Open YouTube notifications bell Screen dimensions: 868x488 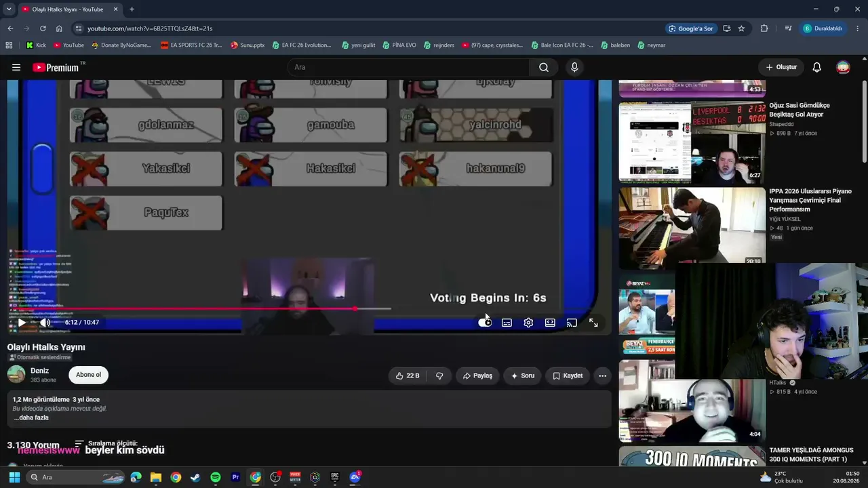tap(817, 67)
